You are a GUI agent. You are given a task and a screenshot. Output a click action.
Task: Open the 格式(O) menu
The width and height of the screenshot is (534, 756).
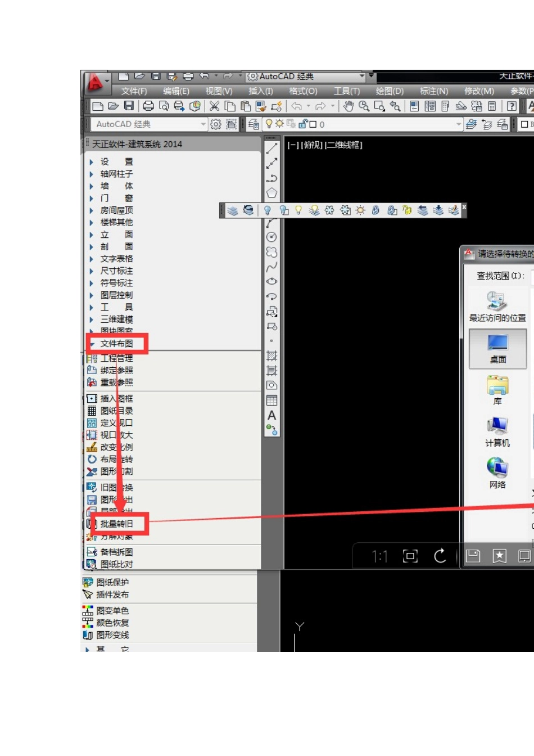tap(304, 91)
